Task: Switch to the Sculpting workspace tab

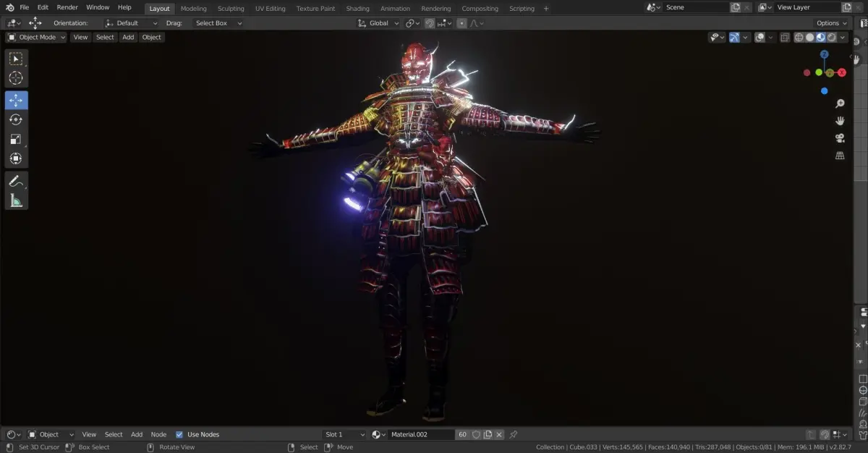Action: click(x=231, y=9)
